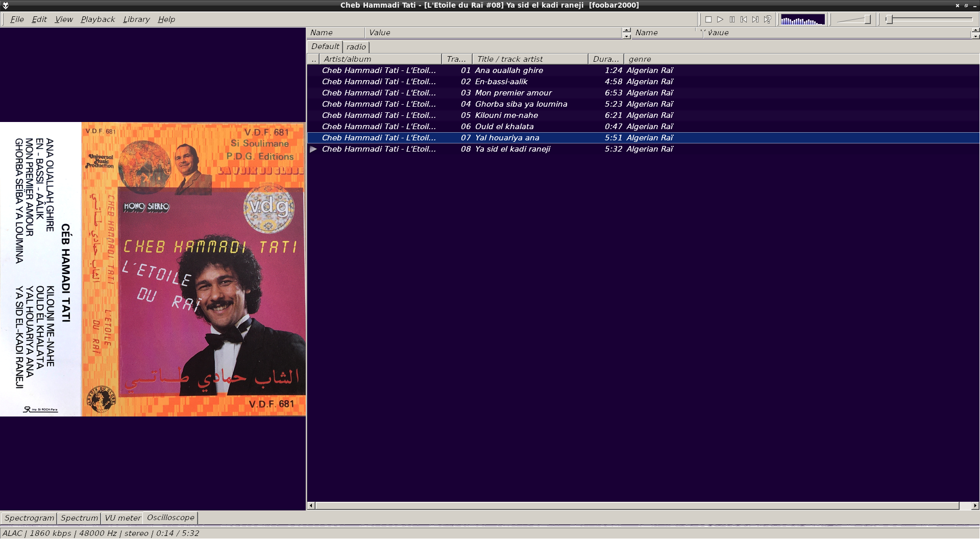Click the Dura... duration column header

[x=606, y=59]
